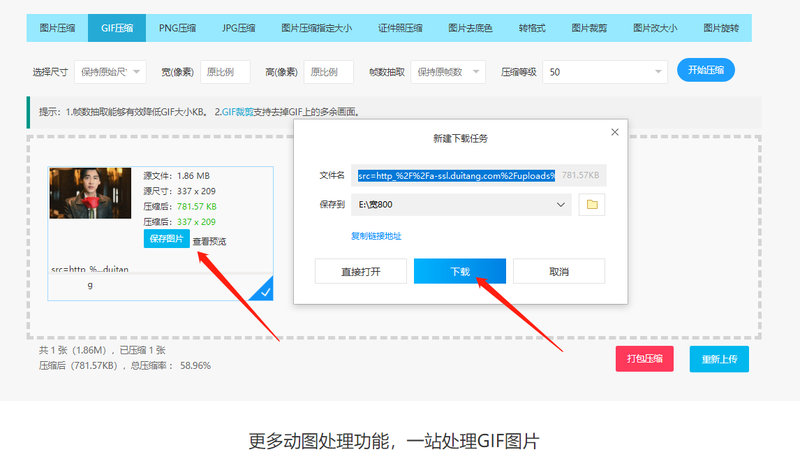
Task: Click the 取消 button
Action: tap(559, 271)
